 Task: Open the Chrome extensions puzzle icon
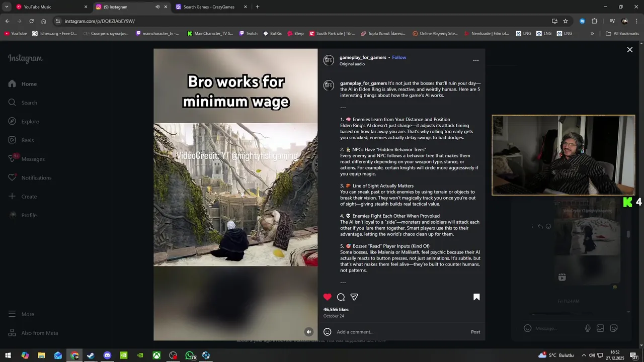point(594,21)
